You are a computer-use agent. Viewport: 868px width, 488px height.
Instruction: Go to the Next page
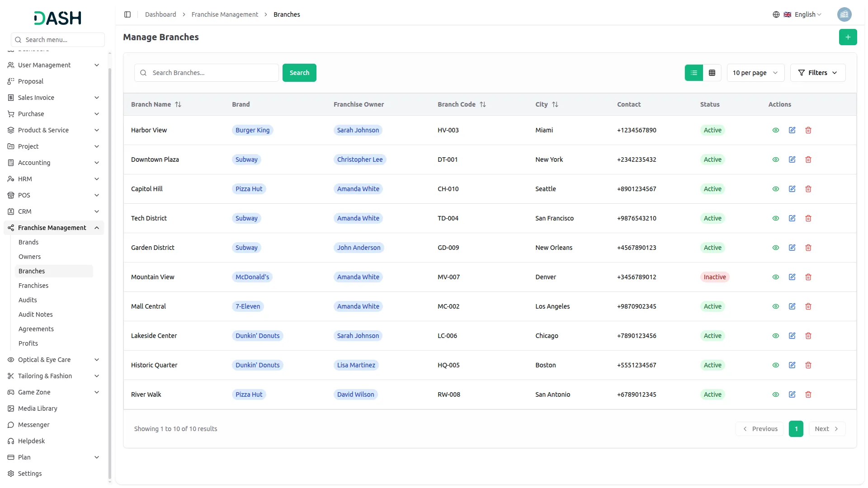(x=827, y=429)
